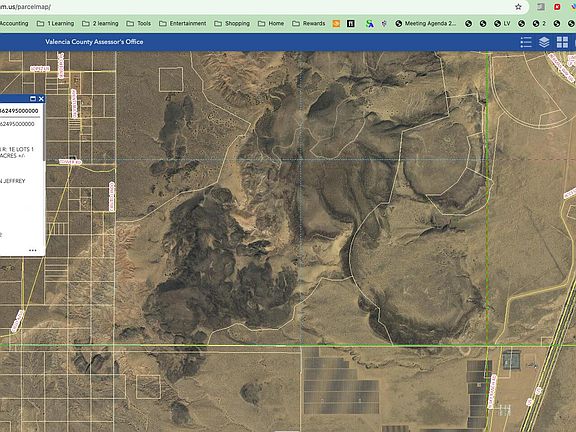Viewport: 576px width, 432px height.
Task: Open the red extension icon
Action: pyautogui.click(x=557, y=7)
